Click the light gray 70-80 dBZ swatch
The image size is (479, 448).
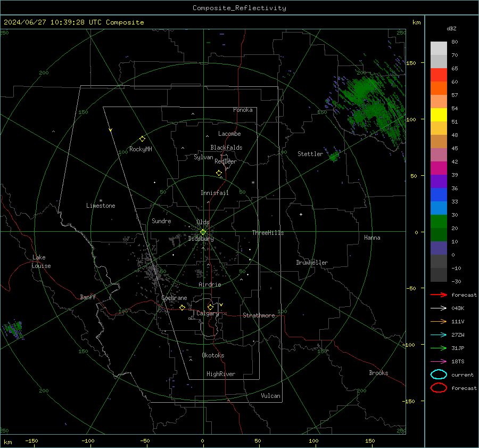(x=439, y=48)
